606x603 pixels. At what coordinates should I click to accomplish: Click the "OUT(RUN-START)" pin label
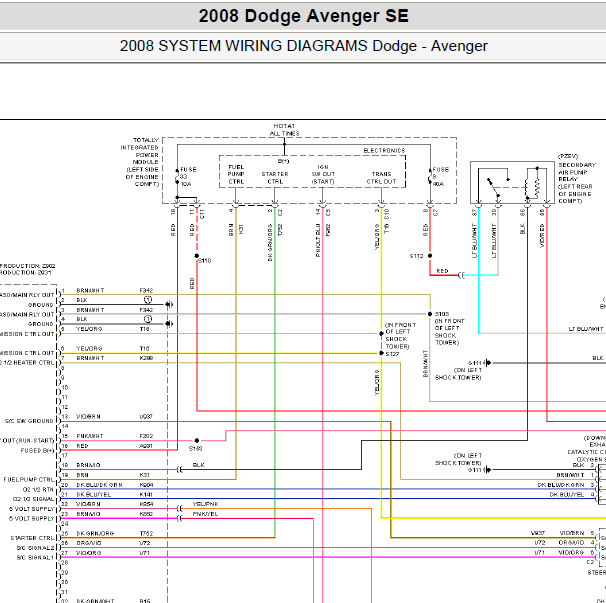(x=27, y=441)
